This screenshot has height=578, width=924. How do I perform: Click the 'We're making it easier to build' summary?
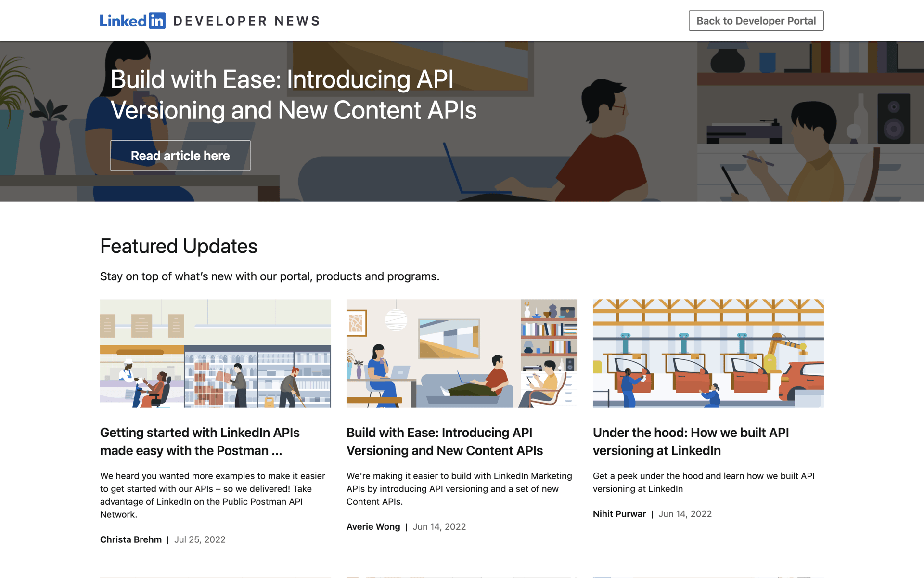[459, 489]
